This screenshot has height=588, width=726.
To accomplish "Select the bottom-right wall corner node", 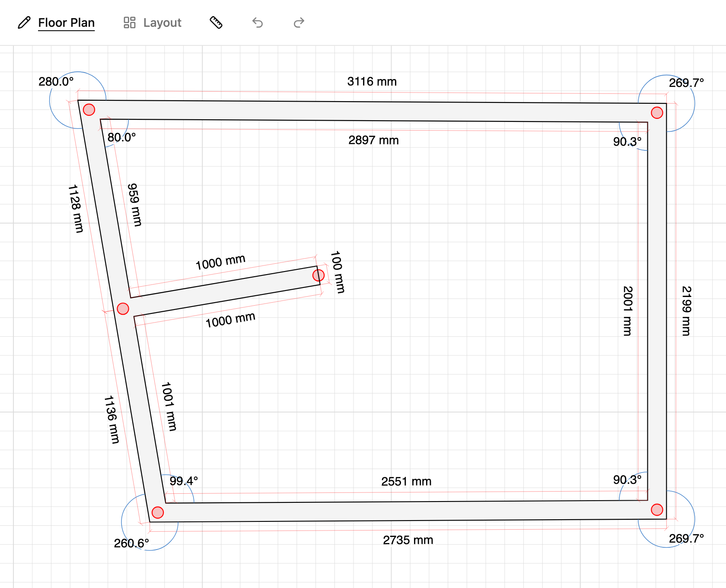I will coord(657,510).
